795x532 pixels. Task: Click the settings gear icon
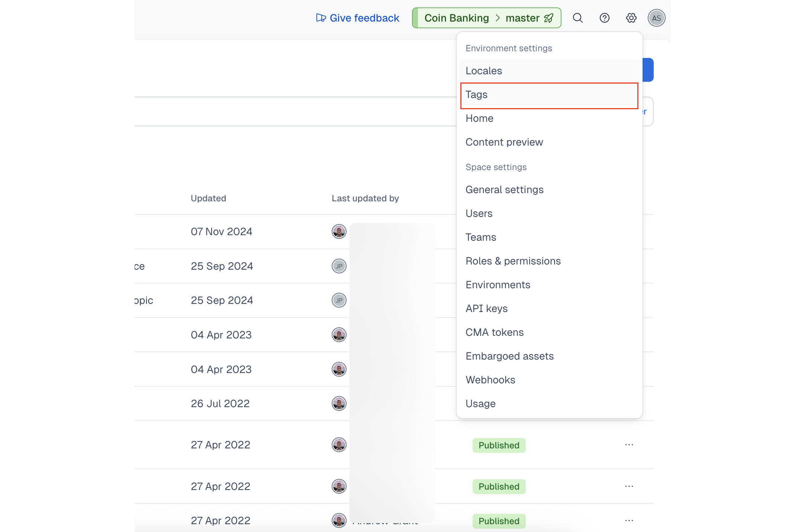631,18
